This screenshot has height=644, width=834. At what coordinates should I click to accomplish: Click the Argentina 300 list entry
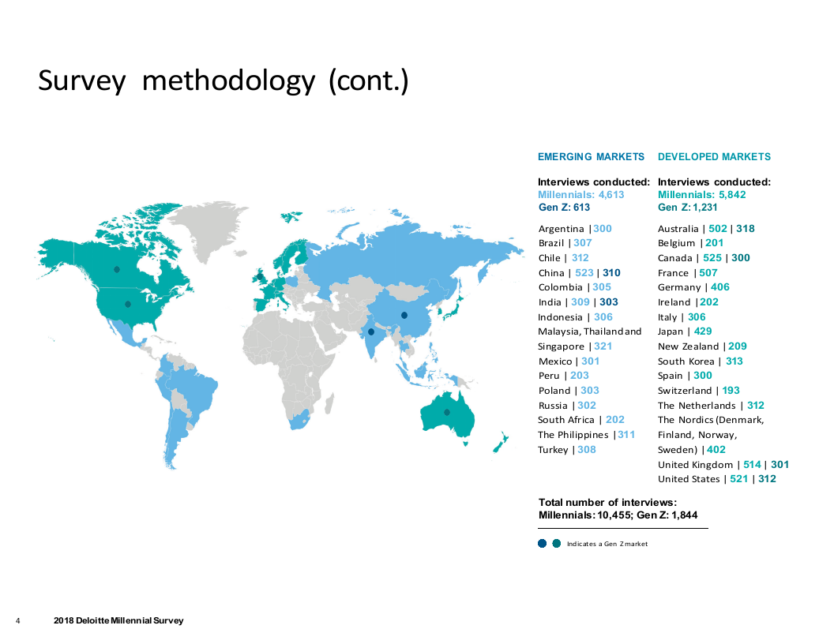[575, 229]
